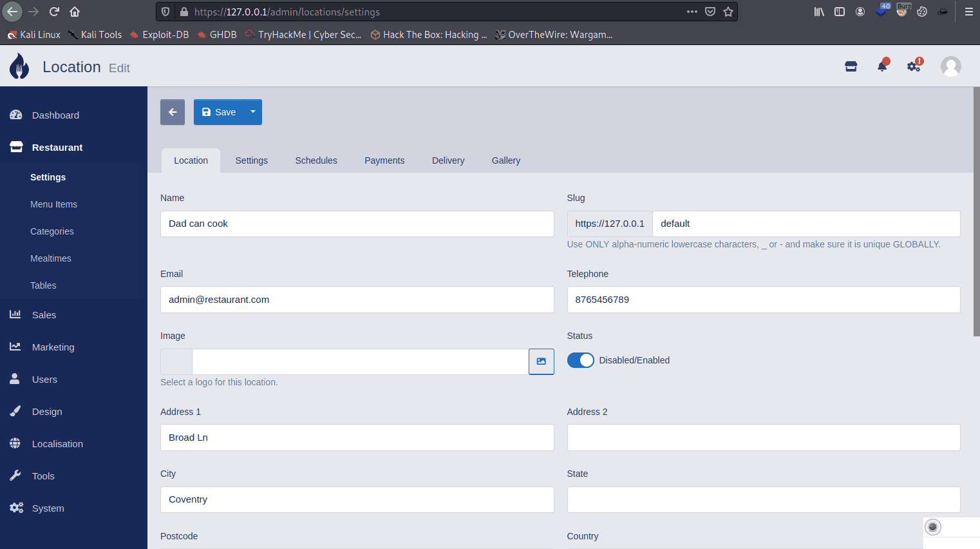This screenshot has width=980, height=549.
Task: Open the notifications bell
Action: click(881, 66)
